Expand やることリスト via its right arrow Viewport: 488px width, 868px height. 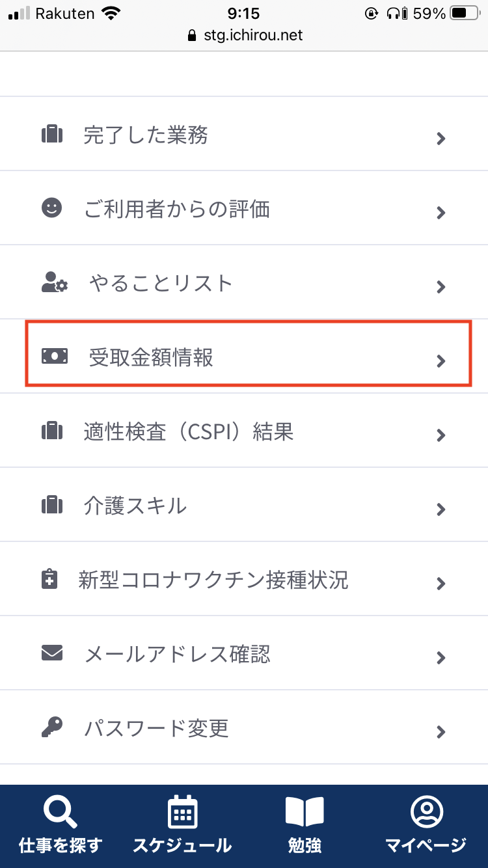(x=441, y=287)
